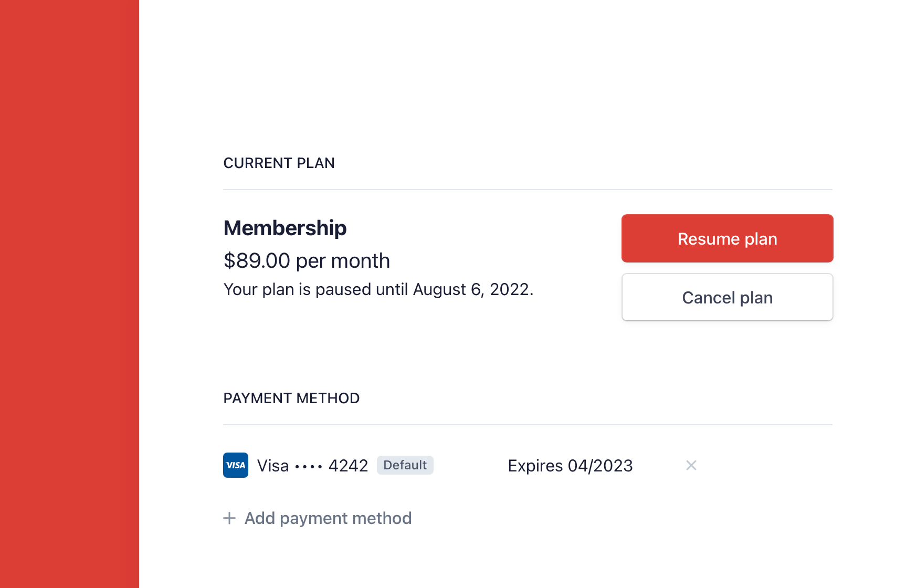The image size is (906, 588).
Task: Click the red sidebar panel
Action: pyautogui.click(x=69, y=294)
